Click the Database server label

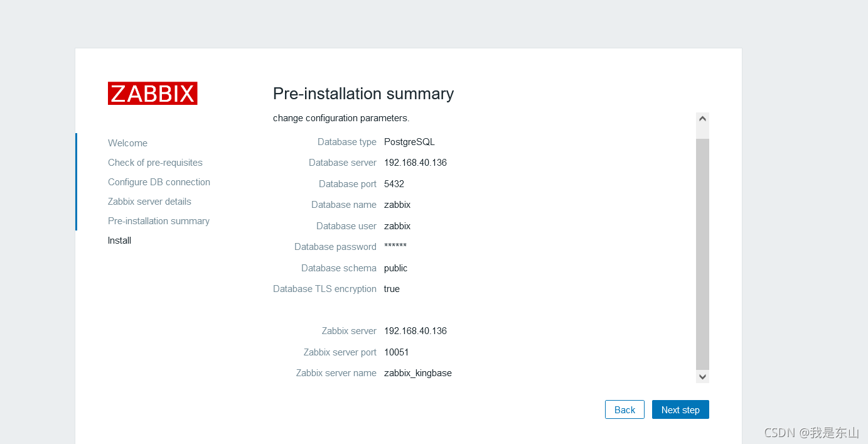[343, 163]
